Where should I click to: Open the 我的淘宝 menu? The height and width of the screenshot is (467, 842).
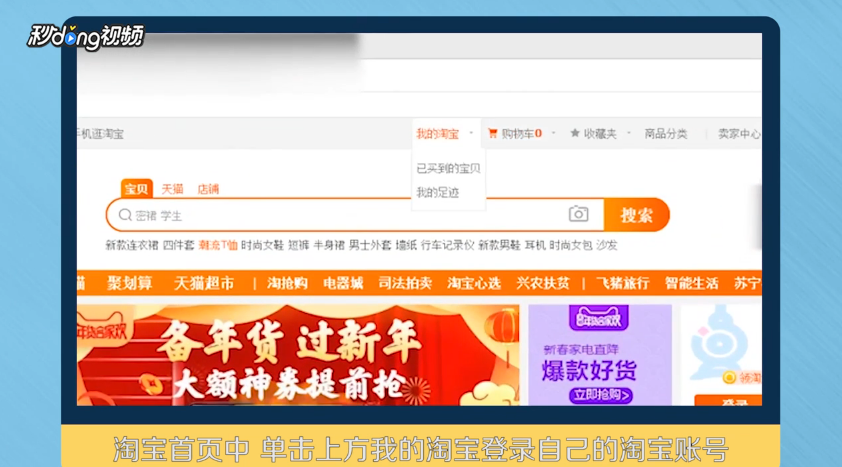(437, 134)
